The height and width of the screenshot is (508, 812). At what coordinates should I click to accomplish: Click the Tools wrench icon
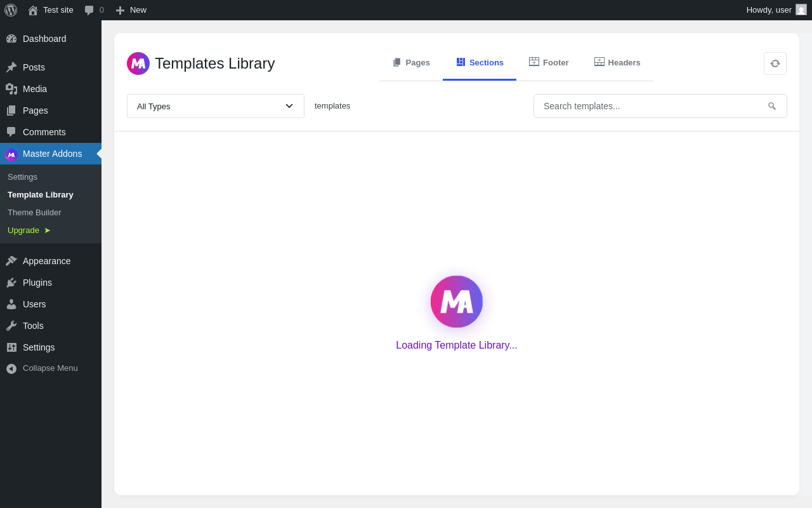pos(11,326)
